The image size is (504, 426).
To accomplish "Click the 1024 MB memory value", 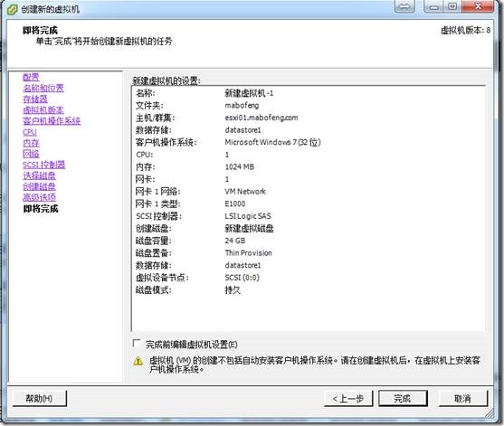I will [240, 166].
